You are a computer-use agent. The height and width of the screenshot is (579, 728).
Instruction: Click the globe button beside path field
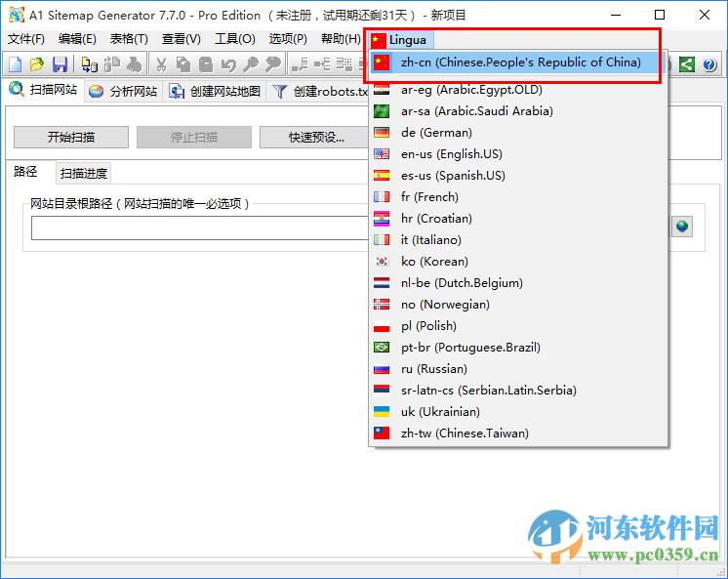click(682, 227)
